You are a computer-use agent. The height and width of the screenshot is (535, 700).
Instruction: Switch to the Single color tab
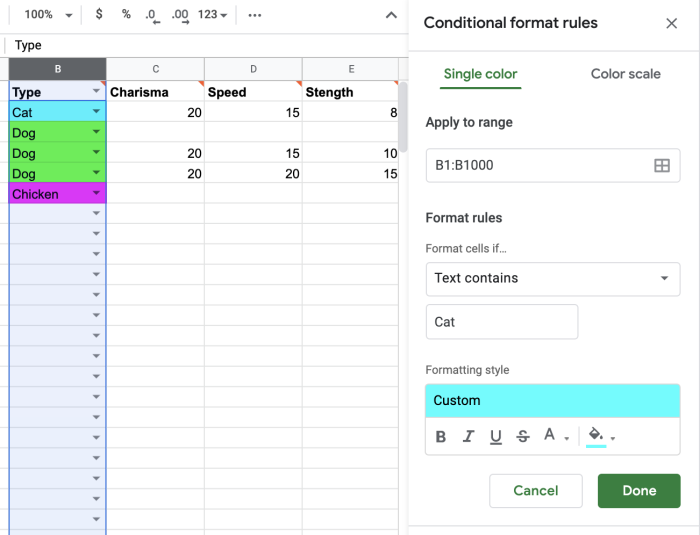coord(480,74)
